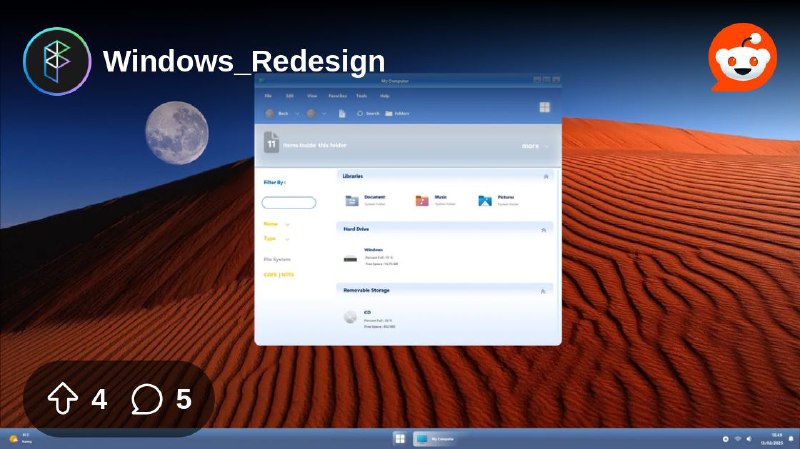Click the My Computer taskbar button

coord(434,439)
